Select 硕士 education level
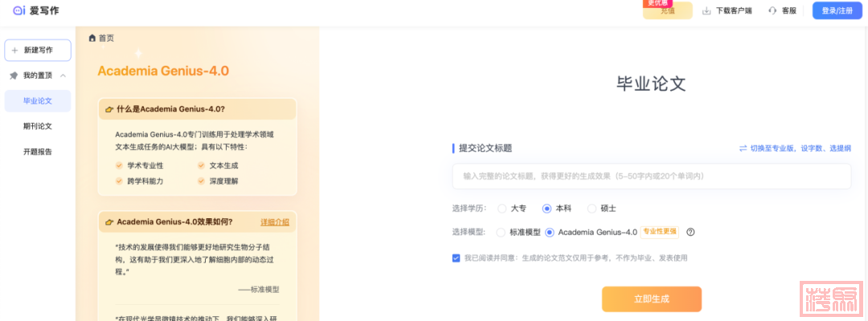This screenshot has width=868, height=321. (x=592, y=209)
